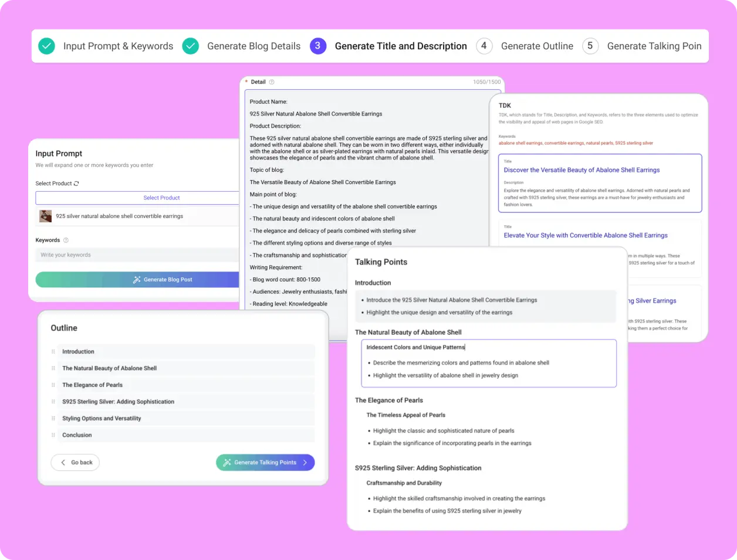The width and height of the screenshot is (737, 560).
Task: Click the green checkmark for Input Prompt step
Action: [46, 46]
